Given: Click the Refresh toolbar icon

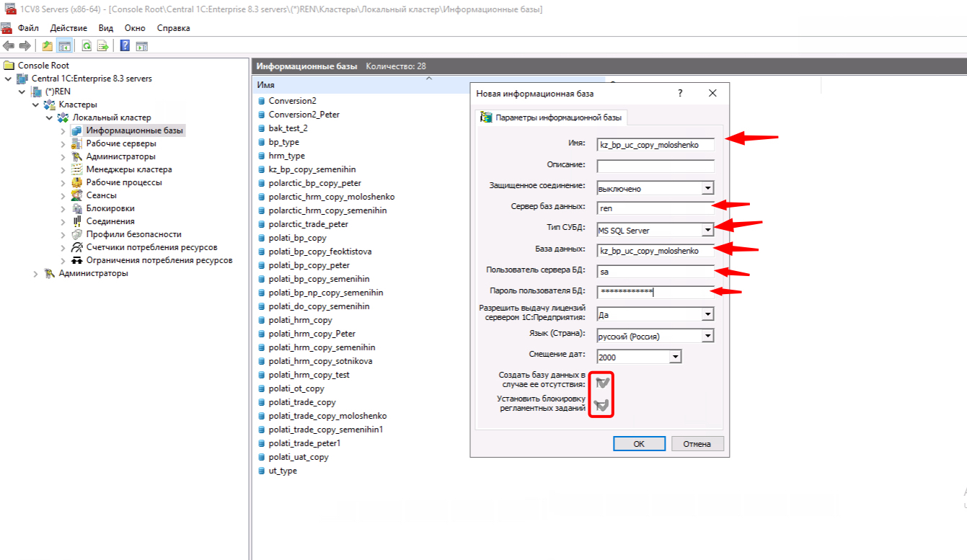Looking at the screenshot, I should tap(87, 46).
